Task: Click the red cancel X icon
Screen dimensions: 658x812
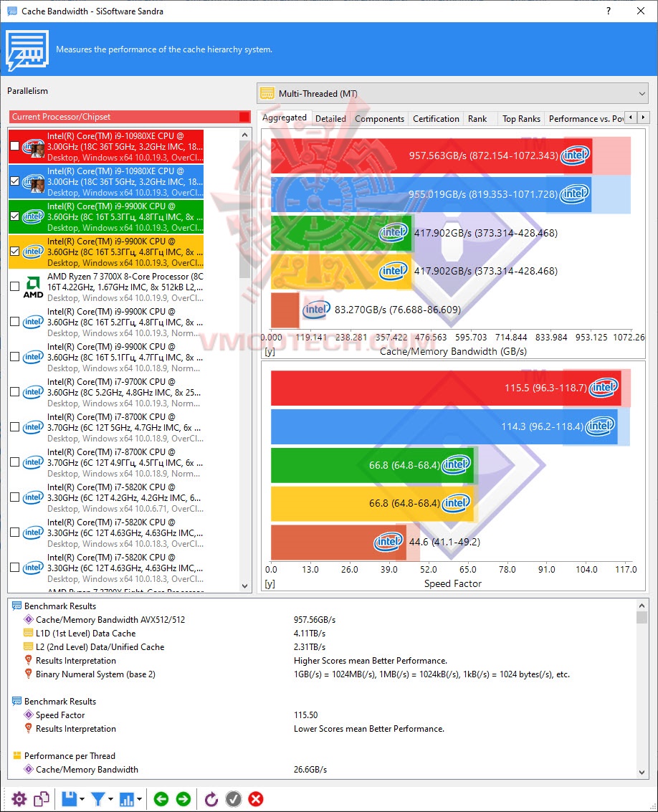Action: tap(256, 799)
